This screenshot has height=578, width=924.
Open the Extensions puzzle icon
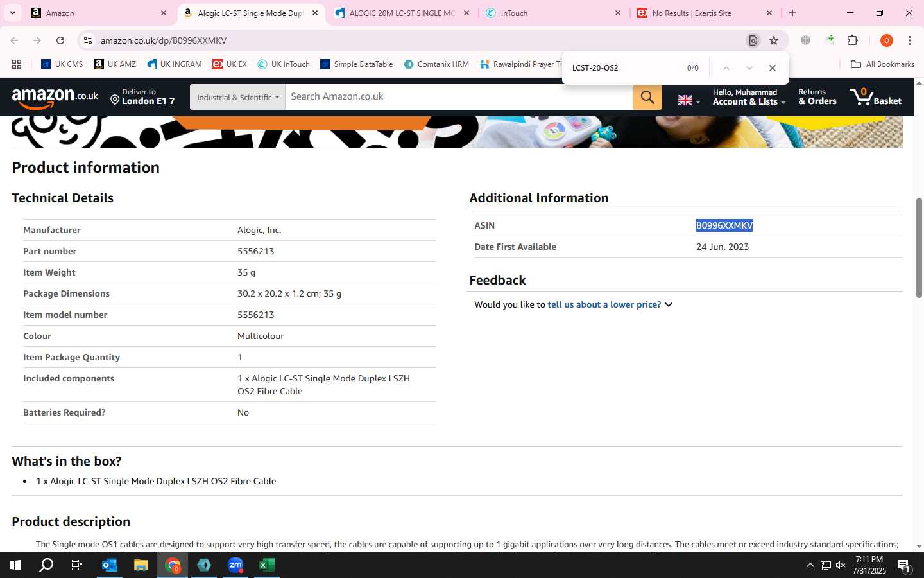[852, 40]
